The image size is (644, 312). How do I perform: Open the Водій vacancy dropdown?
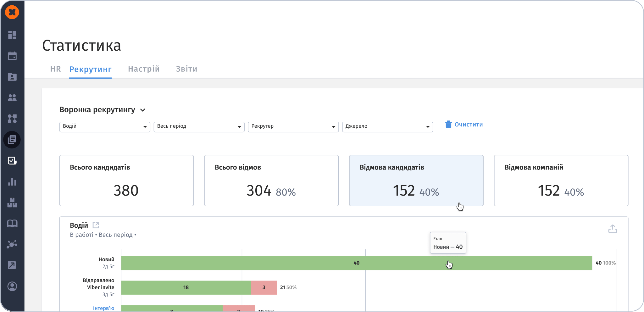pos(105,127)
